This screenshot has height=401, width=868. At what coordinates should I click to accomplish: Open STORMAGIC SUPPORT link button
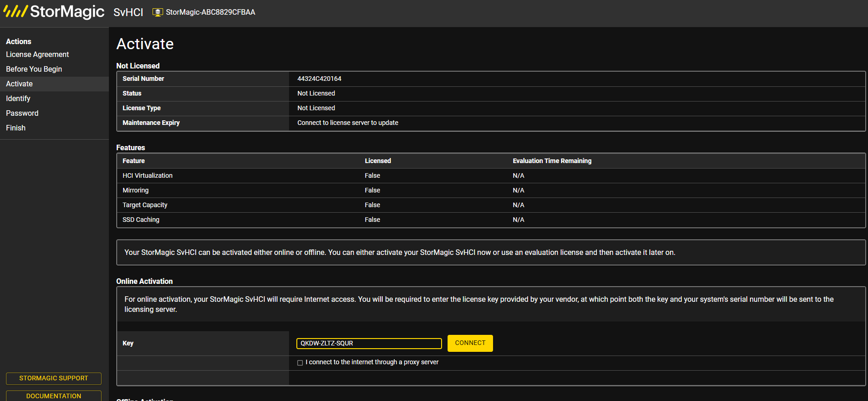click(x=54, y=378)
